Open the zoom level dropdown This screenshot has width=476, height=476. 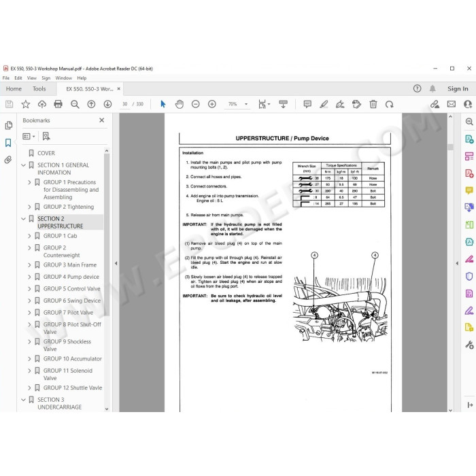pyautogui.click(x=246, y=104)
